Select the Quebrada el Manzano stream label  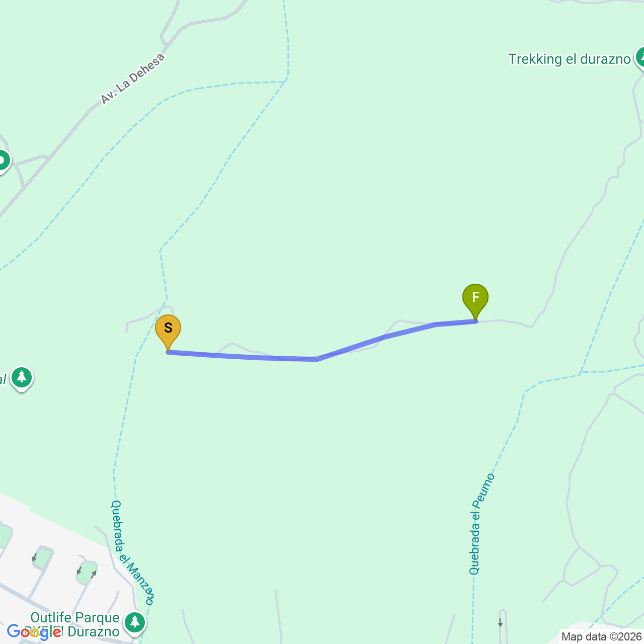point(132,552)
